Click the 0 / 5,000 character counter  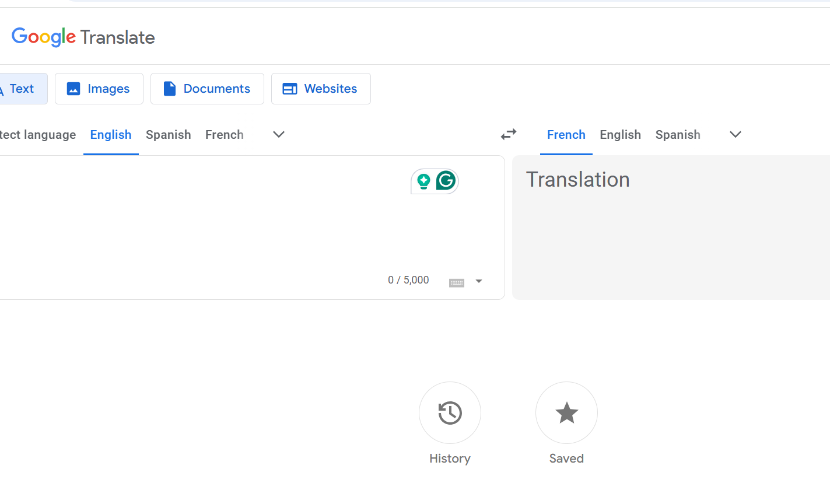tap(408, 280)
